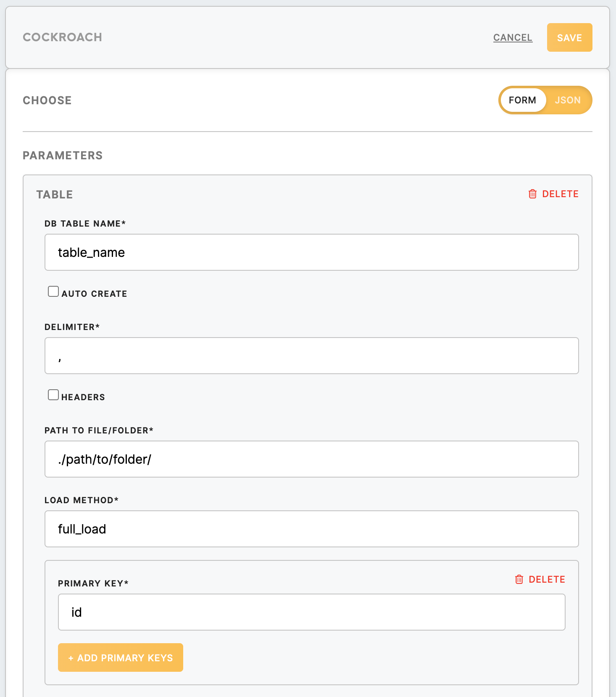Click the Cancel link
616x697 pixels.
coord(513,37)
